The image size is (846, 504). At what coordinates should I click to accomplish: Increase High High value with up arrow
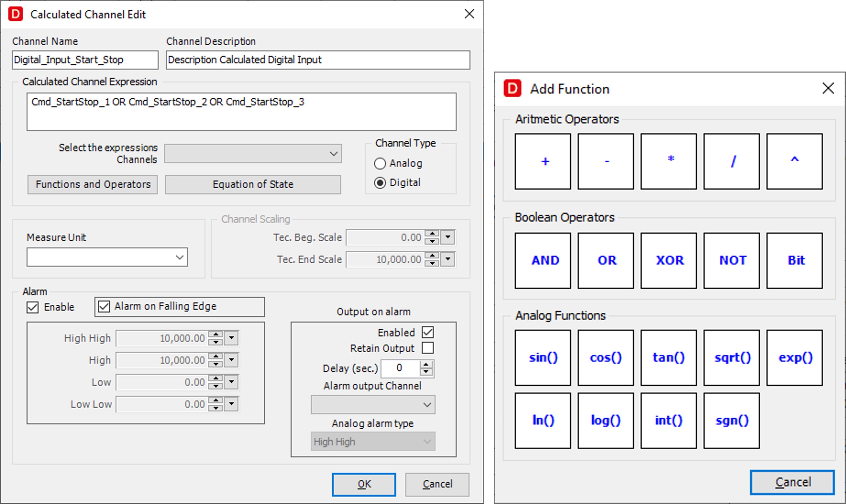pyautogui.click(x=215, y=334)
